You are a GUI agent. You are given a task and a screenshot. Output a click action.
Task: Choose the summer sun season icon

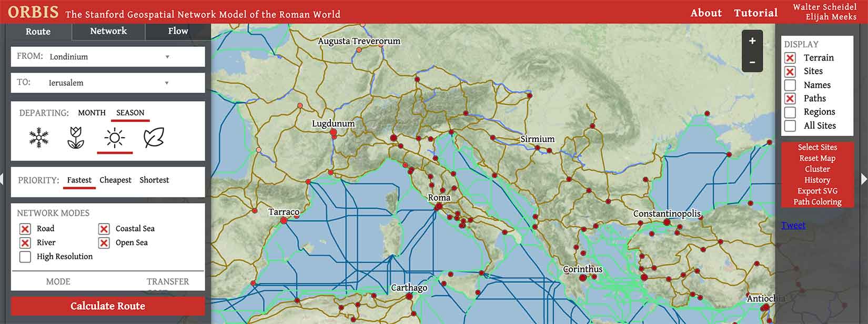coord(114,138)
